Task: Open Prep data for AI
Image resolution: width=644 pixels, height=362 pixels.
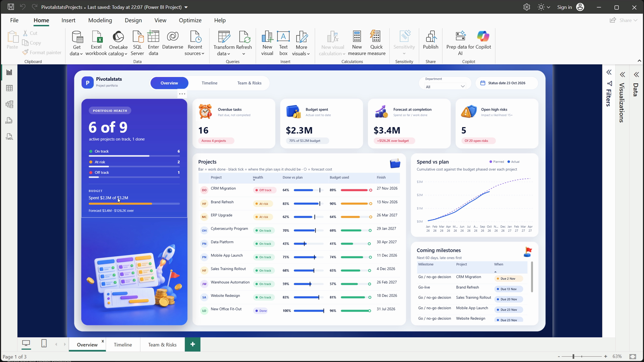Action: 460,43
